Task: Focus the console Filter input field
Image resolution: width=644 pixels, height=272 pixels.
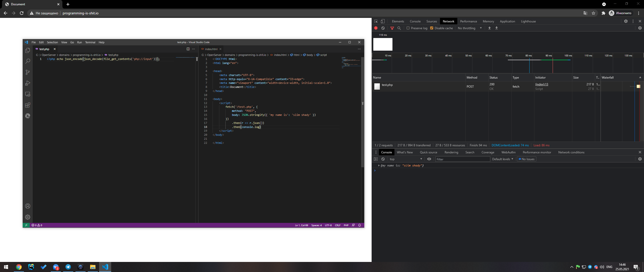Action: [x=463, y=159]
